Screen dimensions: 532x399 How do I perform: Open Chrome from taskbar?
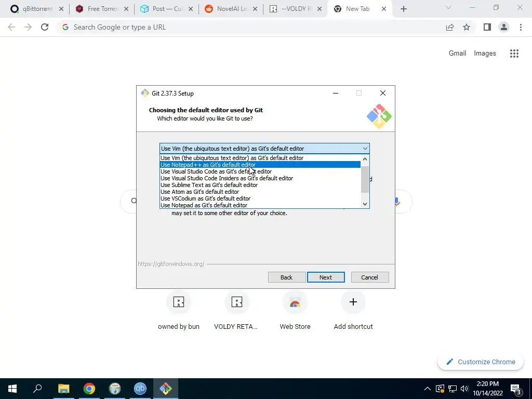coord(89,389)
